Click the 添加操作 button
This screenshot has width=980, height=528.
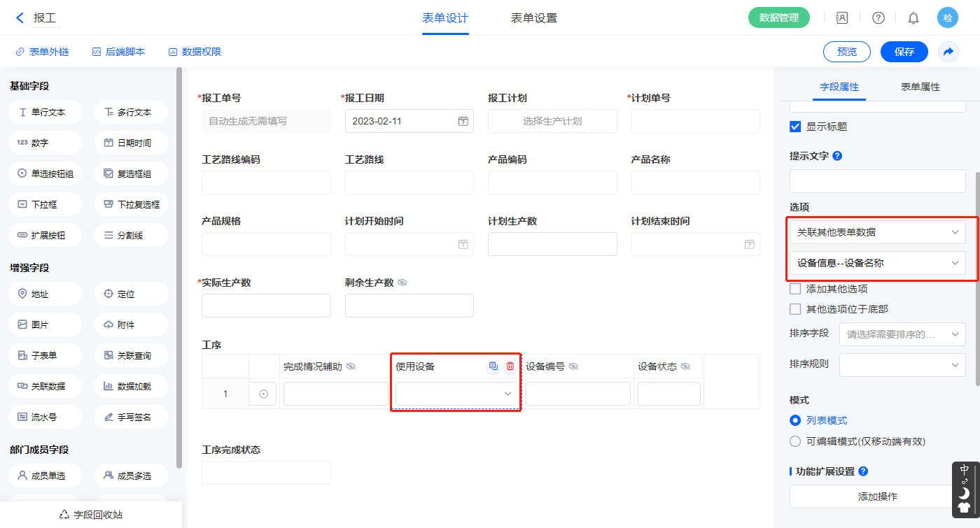click(x=877, y=497)
